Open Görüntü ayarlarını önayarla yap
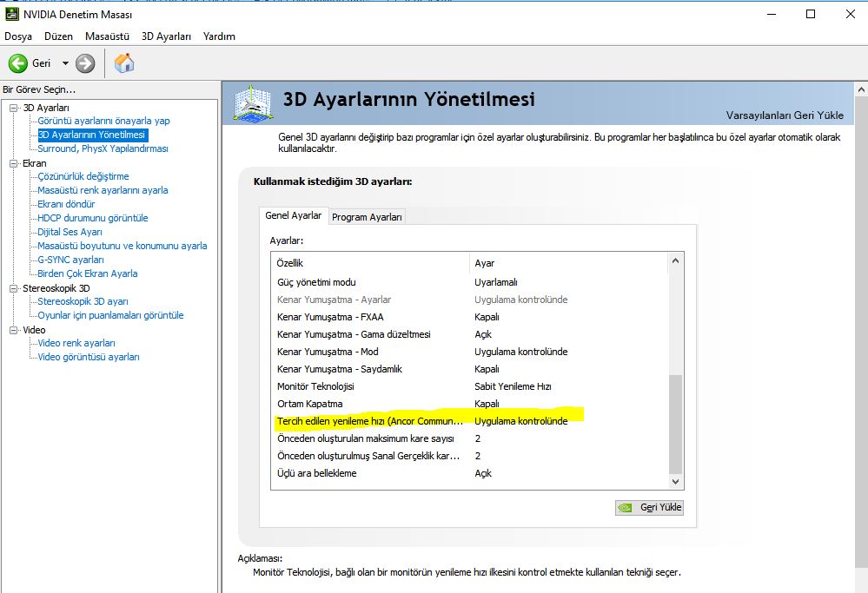Screen dimensions: 868x593 tap(103, 121)
